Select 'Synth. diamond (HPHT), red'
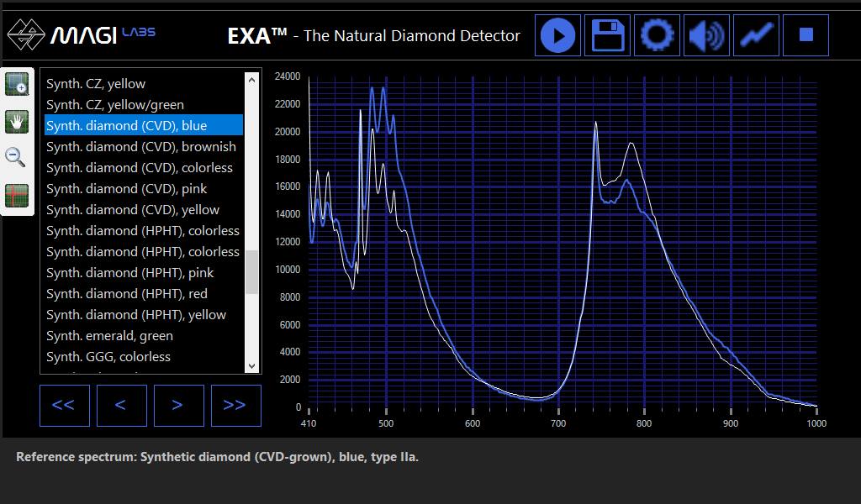The height and width of the screenshot is (504, 861). coord(143,293)
